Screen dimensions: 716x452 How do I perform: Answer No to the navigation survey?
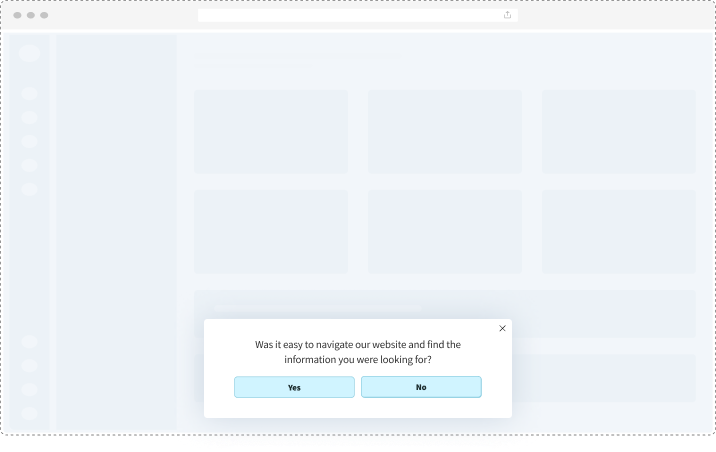coord(421,387)
